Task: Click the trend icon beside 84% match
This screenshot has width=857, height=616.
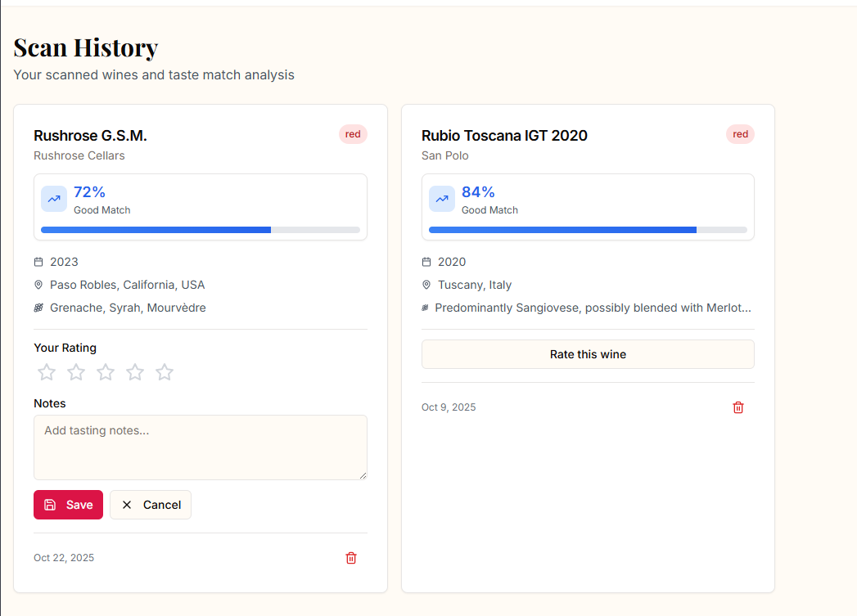Action: pos(442,199)
